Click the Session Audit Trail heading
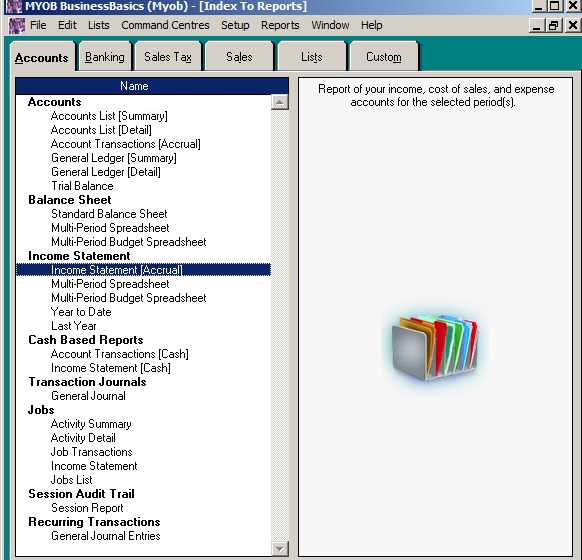The height and width of the screenshot is (560, 582). [x=81, y=494]
